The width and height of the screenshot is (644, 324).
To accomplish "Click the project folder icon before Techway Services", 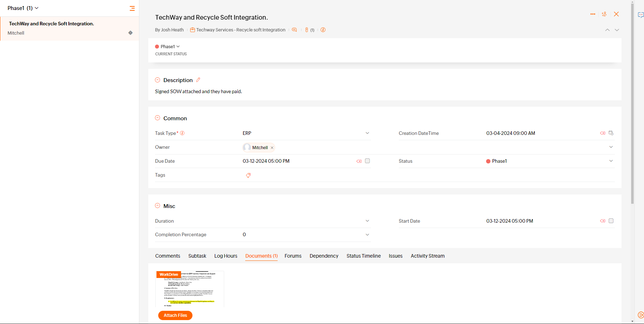I will coord(192,30).
